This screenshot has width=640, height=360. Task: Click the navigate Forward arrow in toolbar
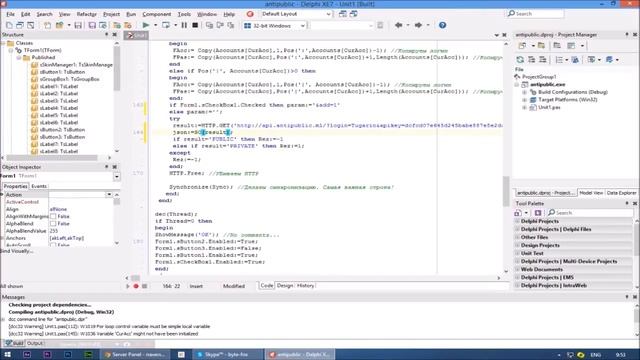[418, 25]
